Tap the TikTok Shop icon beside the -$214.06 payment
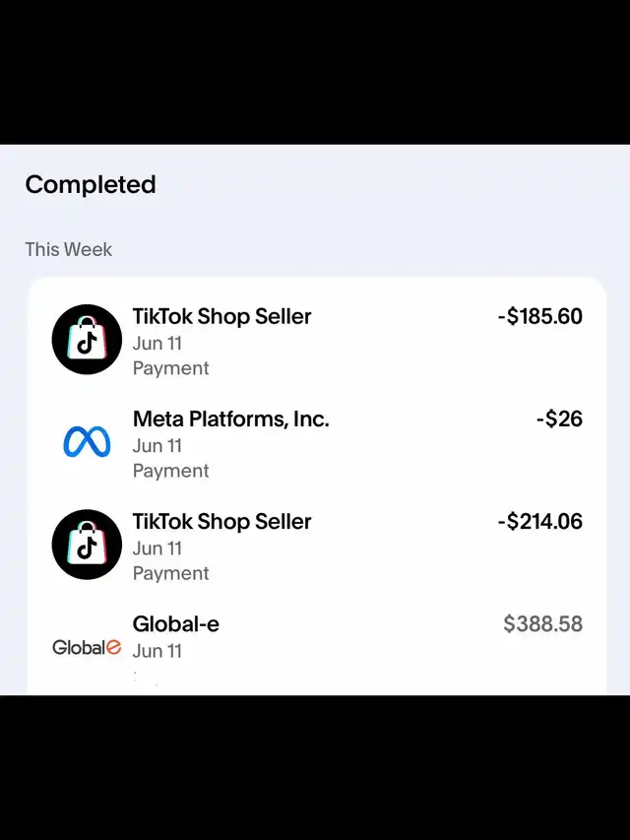Viewport: 630px width, 840px height. point(87,545)
